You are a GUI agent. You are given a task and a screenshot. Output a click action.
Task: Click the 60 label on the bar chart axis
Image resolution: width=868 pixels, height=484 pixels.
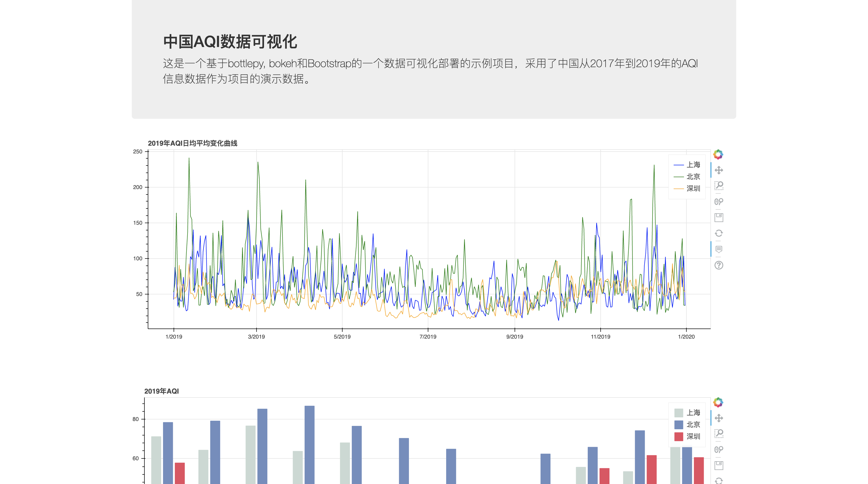pos(135,458)
